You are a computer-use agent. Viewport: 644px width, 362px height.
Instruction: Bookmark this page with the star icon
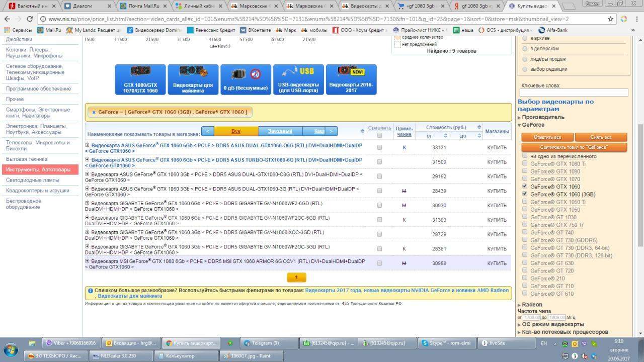pos(610,19)
